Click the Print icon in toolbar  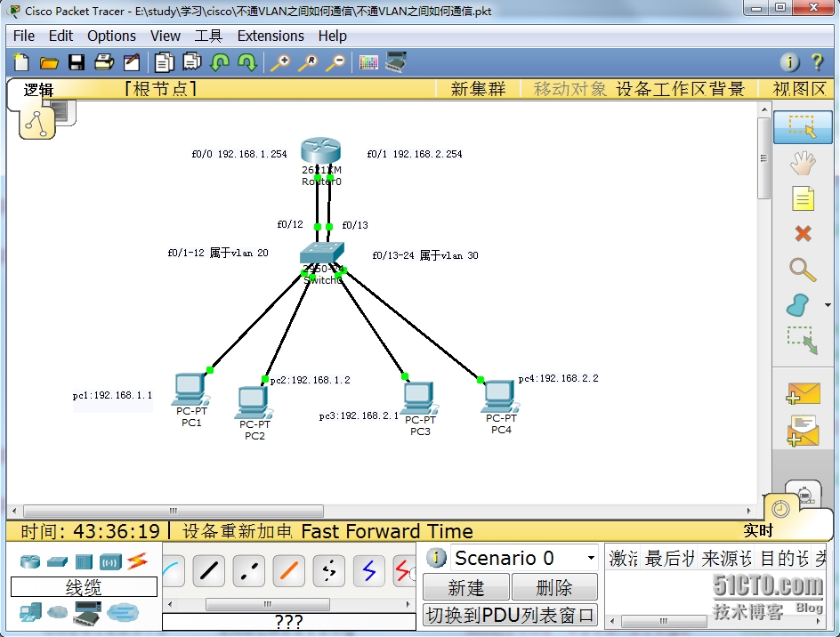click(x=104, y=62)
